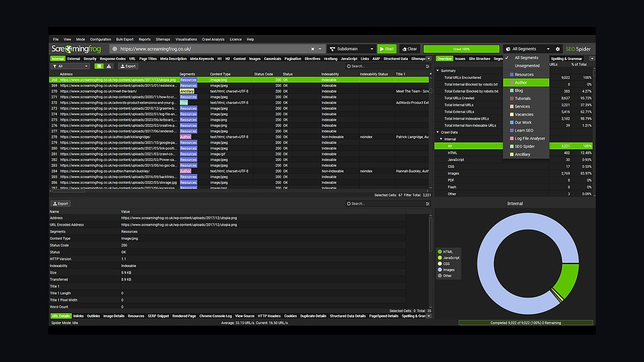
Task: Open the Inlinks bottom tab
Action: pyautogui.click(x=78, y=316)
